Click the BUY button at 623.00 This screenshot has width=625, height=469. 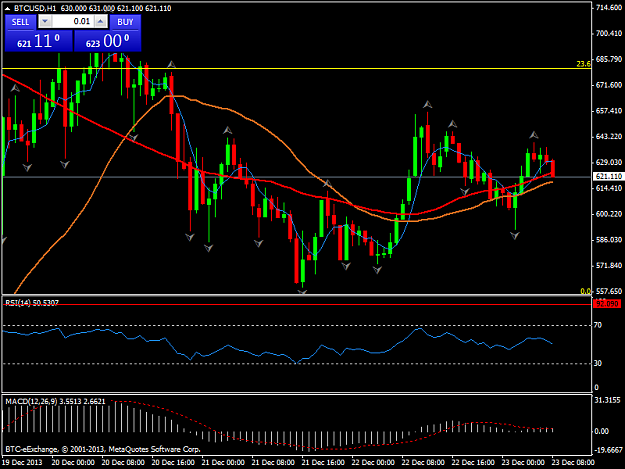tap(125, 22)
